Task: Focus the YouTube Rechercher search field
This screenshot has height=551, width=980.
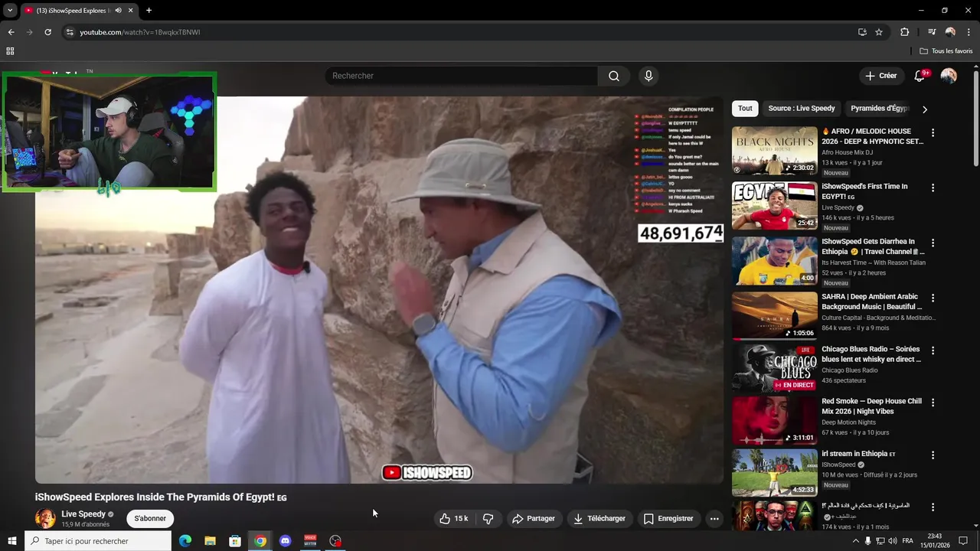Action: tap(462, 76)
